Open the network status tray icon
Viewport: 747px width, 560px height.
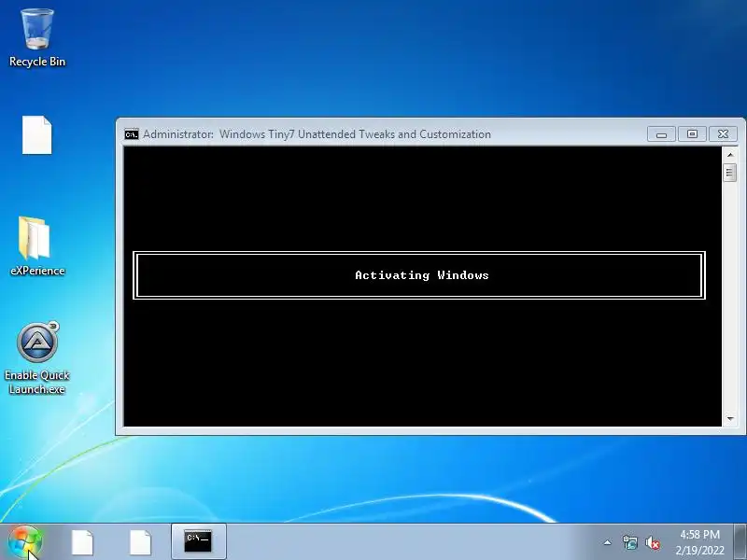(629, 542)
